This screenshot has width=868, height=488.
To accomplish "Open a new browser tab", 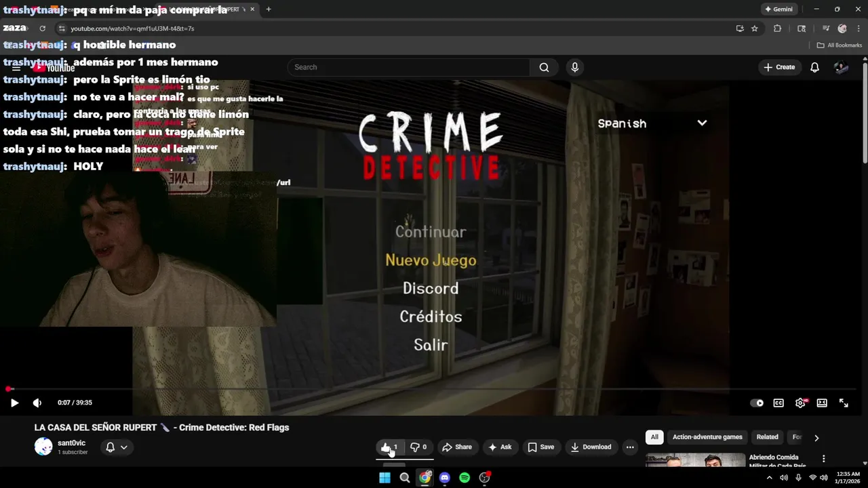I will point(269,9).
